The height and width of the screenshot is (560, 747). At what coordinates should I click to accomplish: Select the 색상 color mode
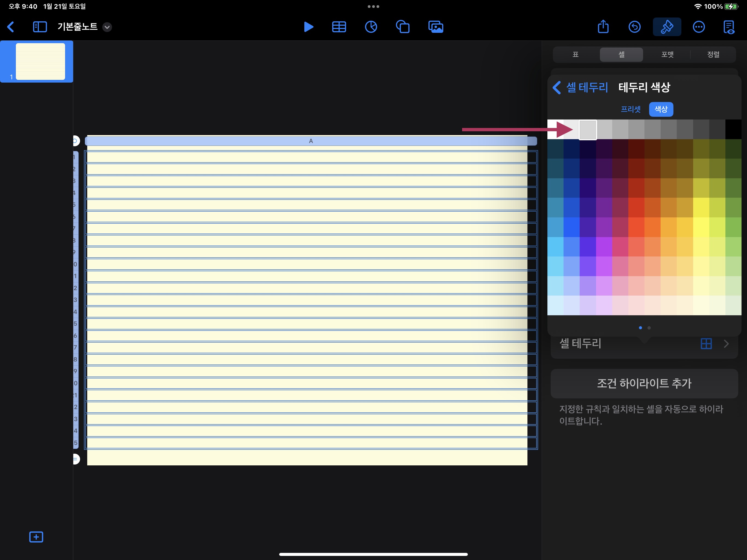click(661, 109)
